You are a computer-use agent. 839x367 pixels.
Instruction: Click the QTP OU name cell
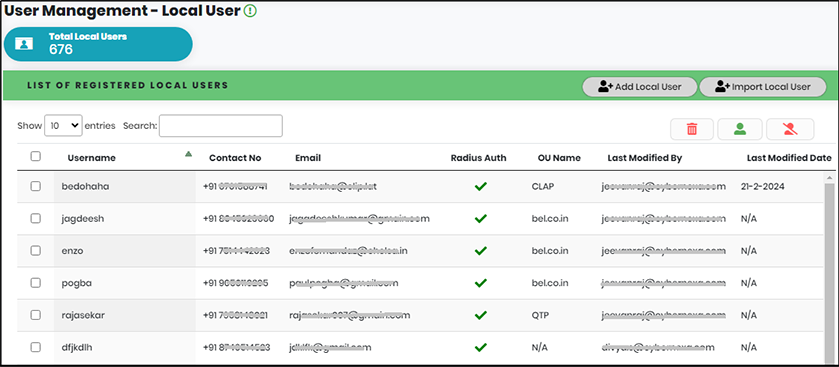540,315
